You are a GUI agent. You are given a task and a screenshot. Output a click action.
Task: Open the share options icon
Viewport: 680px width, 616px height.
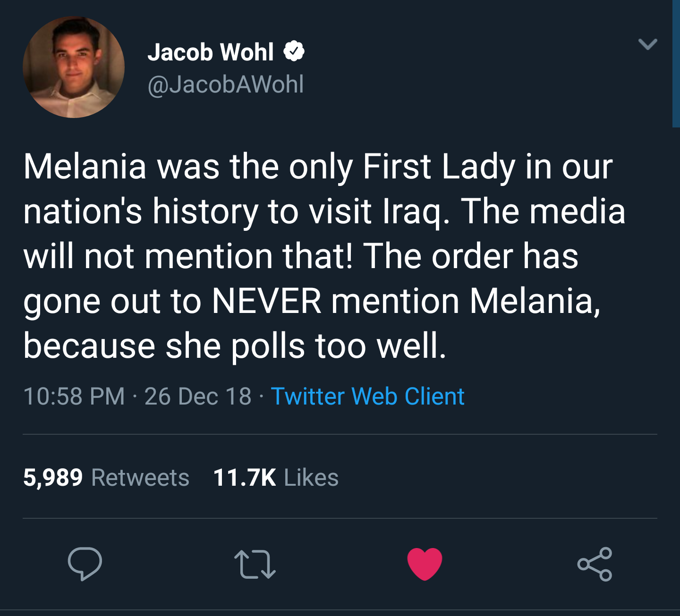(595, 564)
